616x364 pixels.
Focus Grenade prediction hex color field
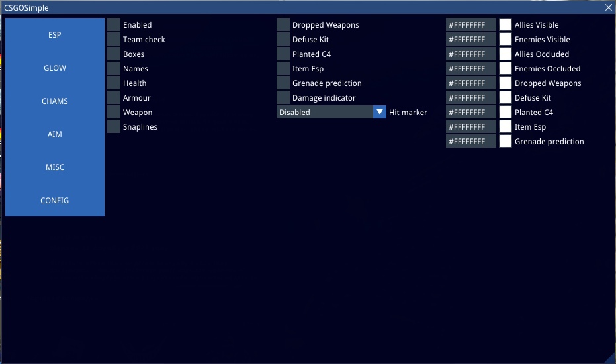[471, 141]
